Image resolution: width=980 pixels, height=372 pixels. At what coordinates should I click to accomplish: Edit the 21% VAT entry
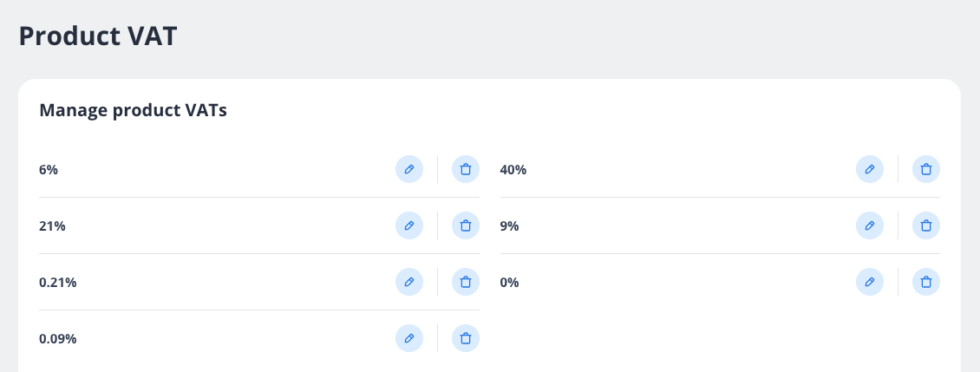tap(409, 225)
